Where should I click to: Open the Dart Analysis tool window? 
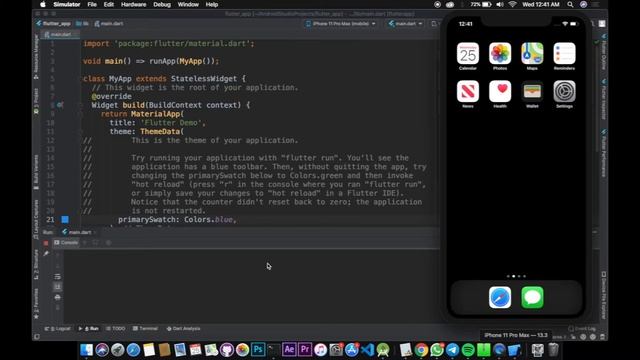[183, 329]
